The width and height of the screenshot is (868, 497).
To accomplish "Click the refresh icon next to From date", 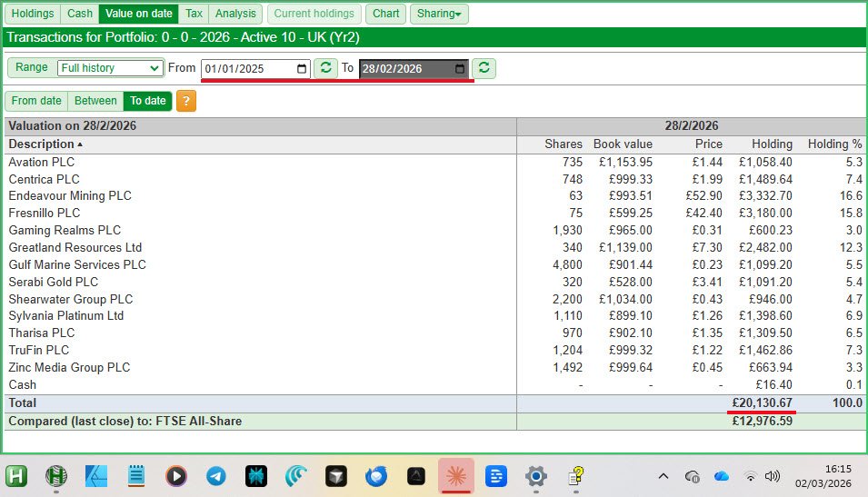I will point(325,68).
